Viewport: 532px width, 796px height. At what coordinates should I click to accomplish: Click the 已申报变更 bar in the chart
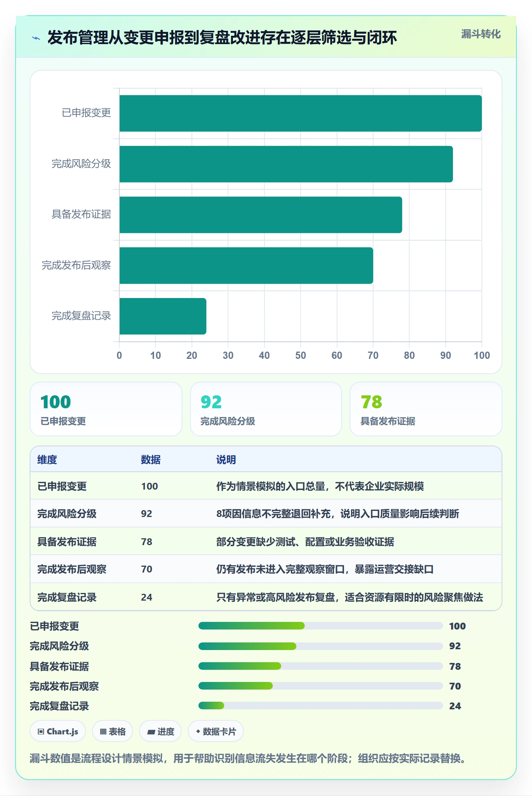[x=301, y=113]
